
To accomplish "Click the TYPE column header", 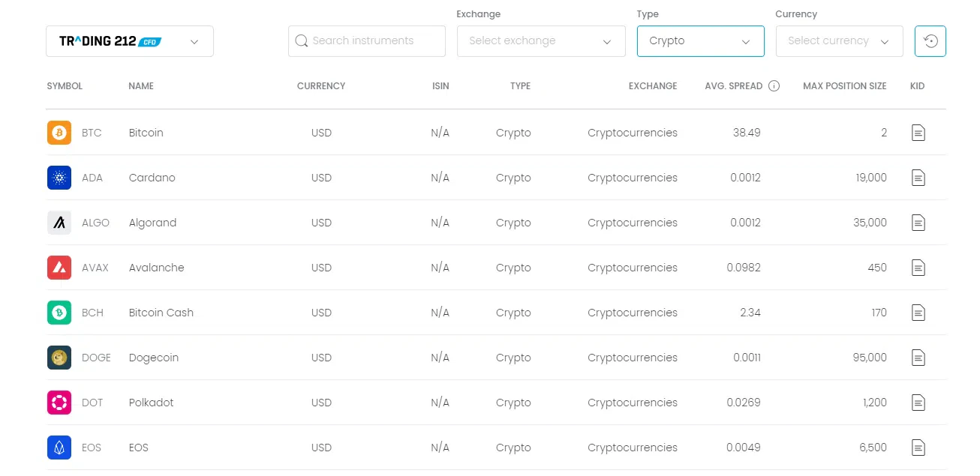I will tap(520, 86).
